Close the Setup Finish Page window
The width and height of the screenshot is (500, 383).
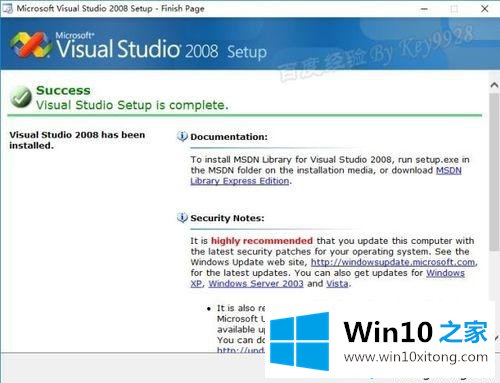click(485, 9)
